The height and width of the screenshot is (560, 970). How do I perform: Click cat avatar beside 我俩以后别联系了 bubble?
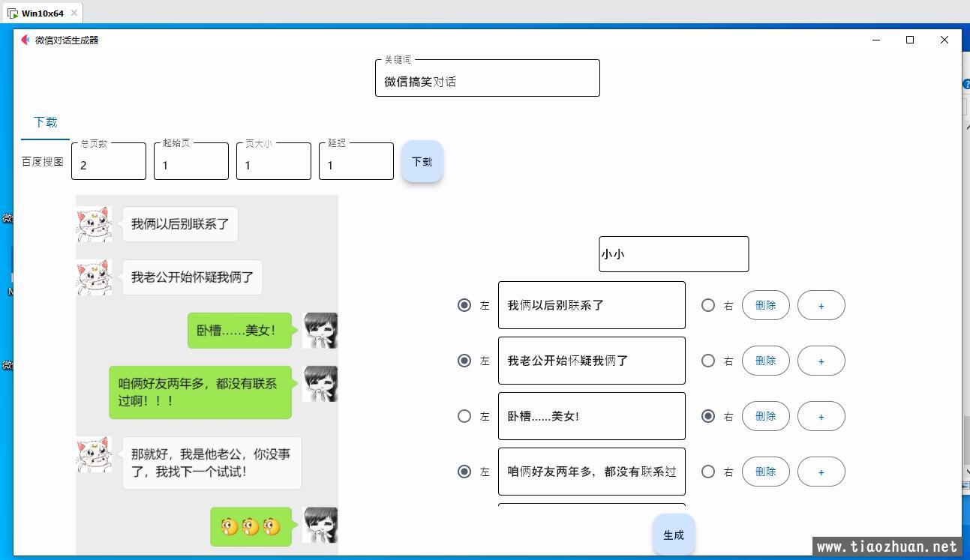94,224
